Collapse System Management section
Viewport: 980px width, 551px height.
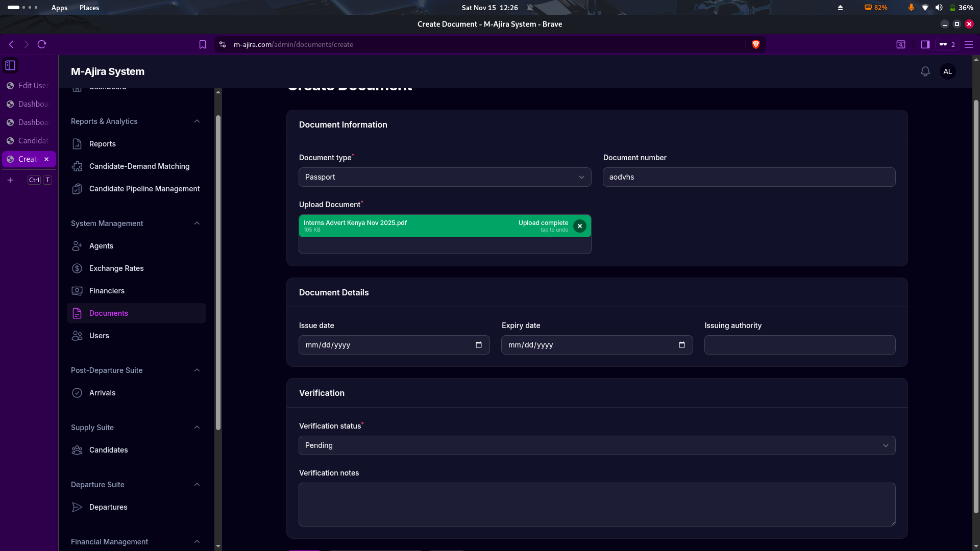tap(197, 223)
